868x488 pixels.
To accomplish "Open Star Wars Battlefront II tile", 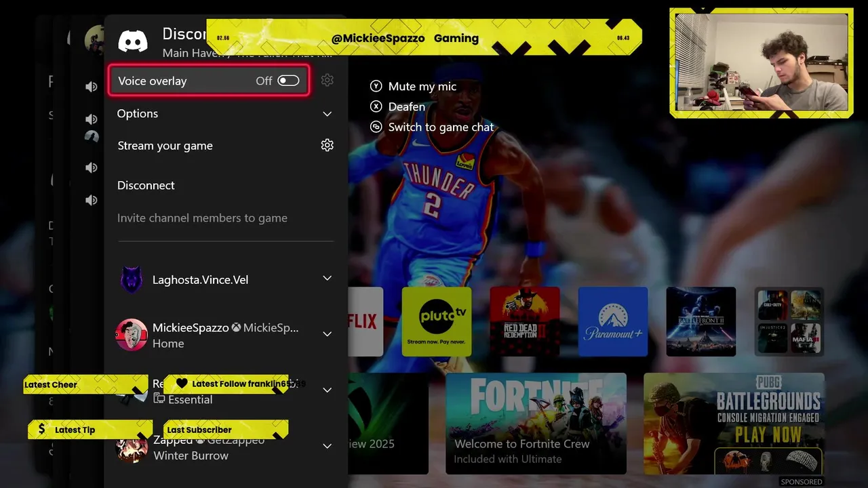I will pyautogui.click(x=701, y=321).
